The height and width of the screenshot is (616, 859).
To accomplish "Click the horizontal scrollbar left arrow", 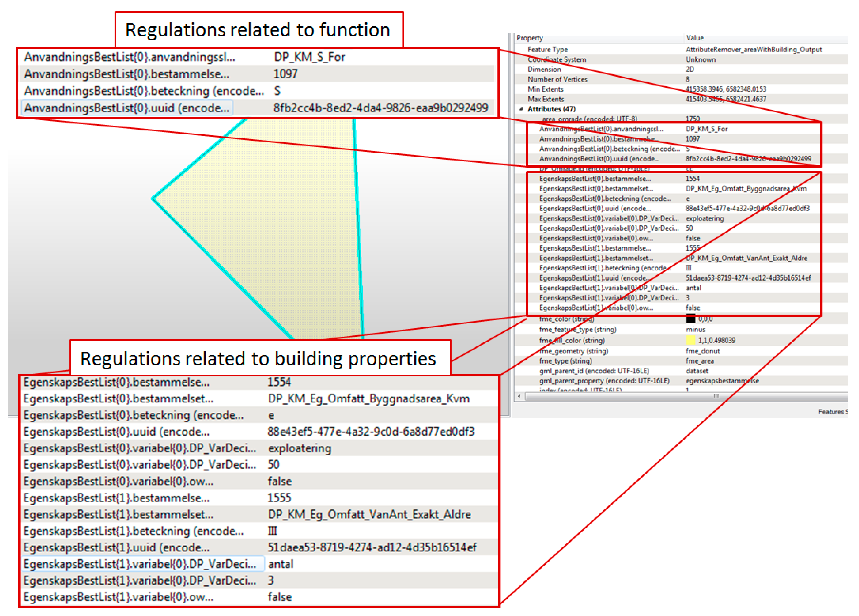I will pyautogui.click(x=519, y=396).
